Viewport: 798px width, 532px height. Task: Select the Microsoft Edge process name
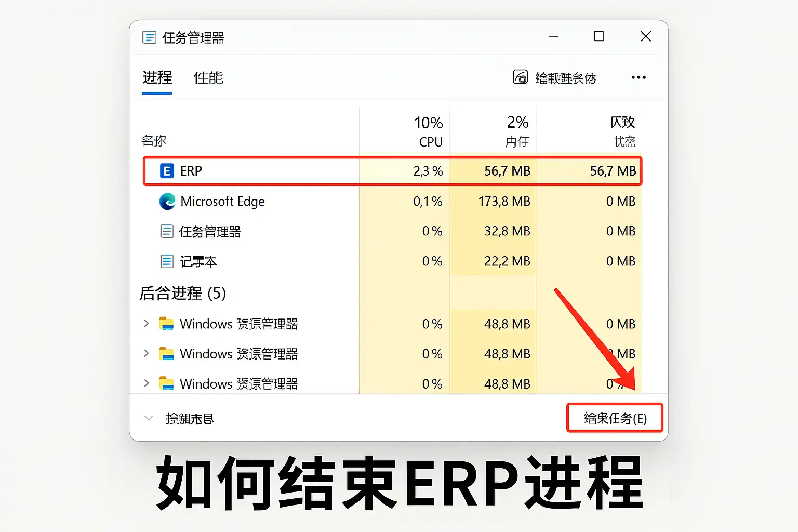point(222,202)
